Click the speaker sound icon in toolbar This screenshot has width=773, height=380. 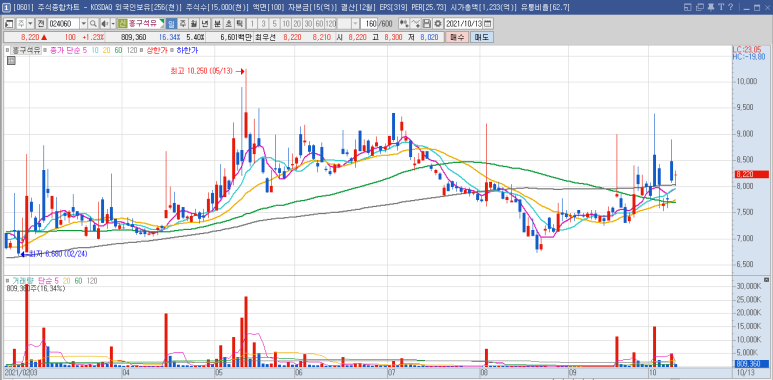[x=104, y=24]
